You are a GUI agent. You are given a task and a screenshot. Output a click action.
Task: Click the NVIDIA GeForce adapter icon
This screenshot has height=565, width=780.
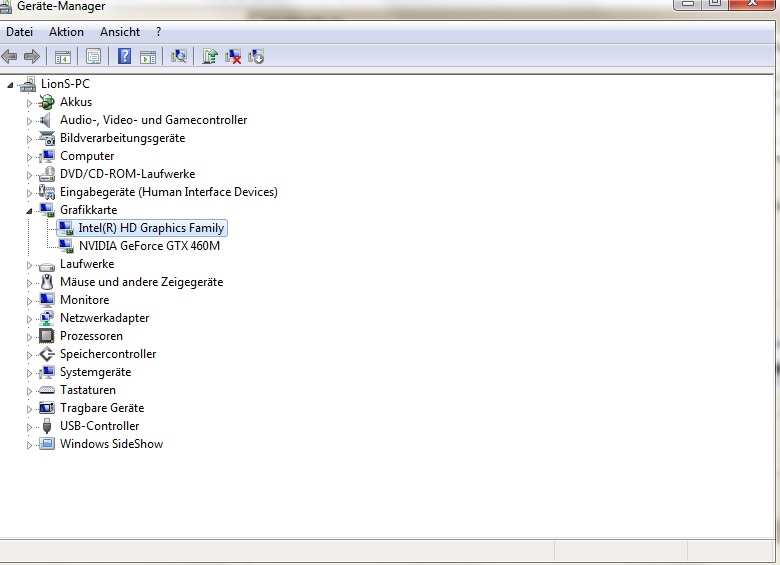point(66,246)
